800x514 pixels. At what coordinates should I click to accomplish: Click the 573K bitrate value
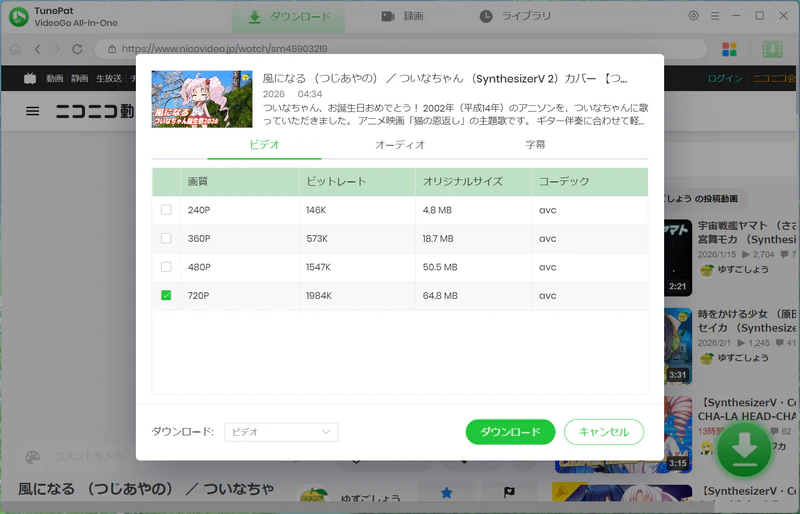coord(317,238)
